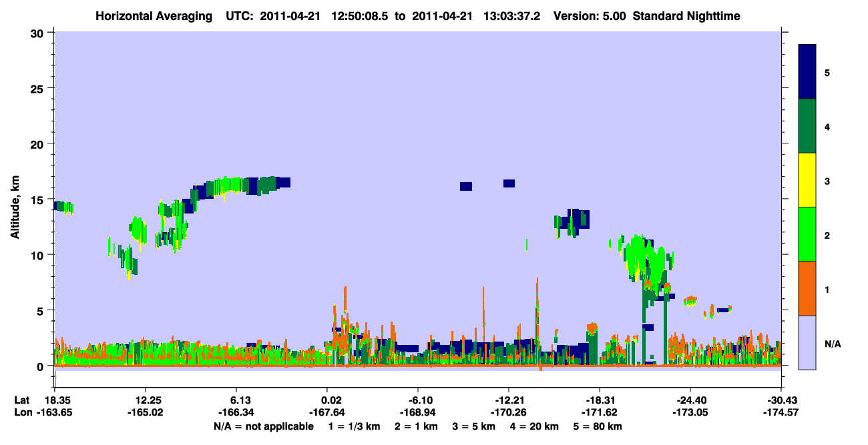The image size is (868, 445).
Task: Click the end time '13:03:37.2' in title
Action: click(x=512, y=15)
